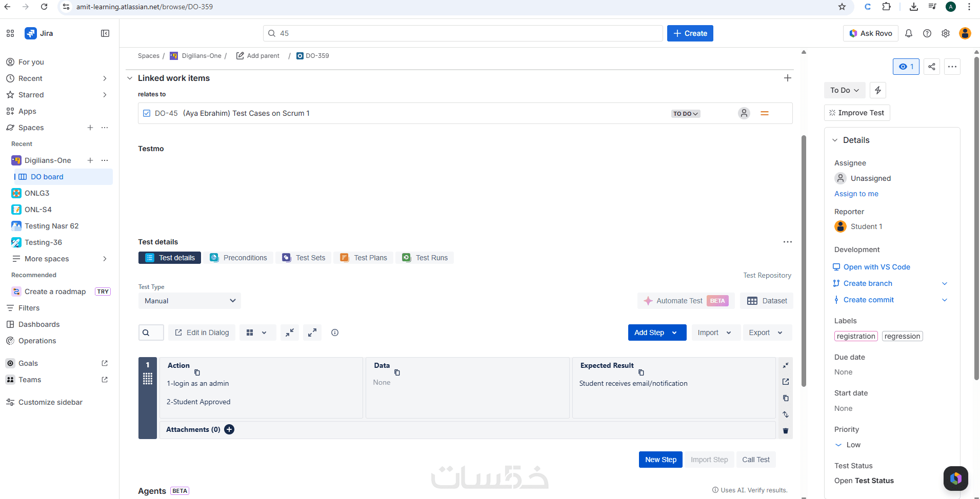Copy the Action field content
Screen dimensions: 980x499
point(197,372)
